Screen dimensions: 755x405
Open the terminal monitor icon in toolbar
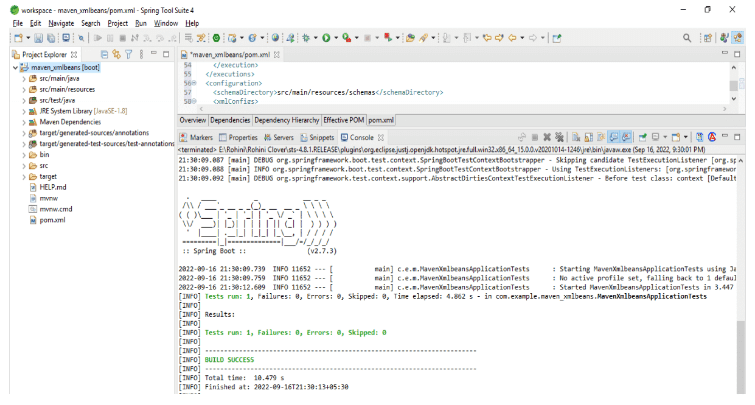coord(66,38)
